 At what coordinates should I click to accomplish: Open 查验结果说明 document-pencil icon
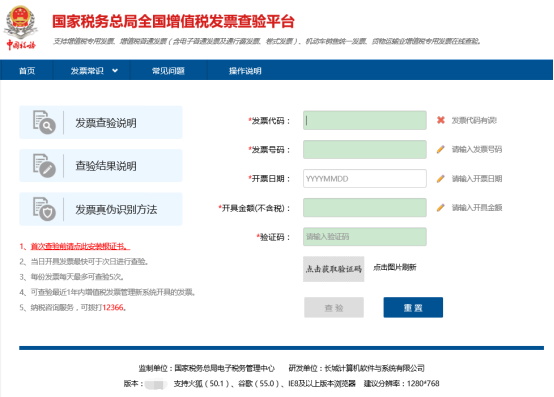tap(44, 165)
